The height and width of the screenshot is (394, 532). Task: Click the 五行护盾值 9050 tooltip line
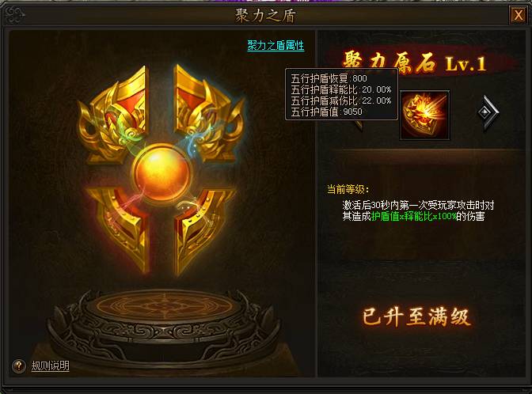(x=326, y=112)
